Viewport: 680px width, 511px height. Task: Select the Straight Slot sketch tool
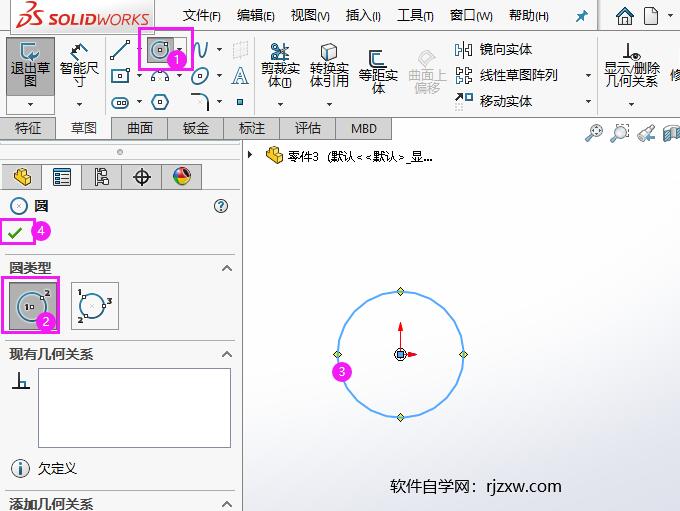point(120,103)
